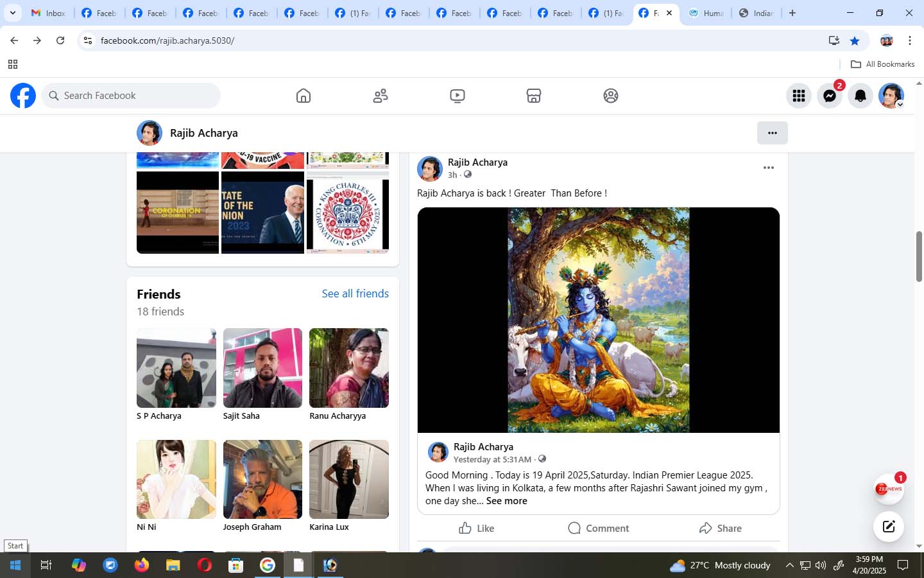Open the Windows Start menu

(15, 565)
